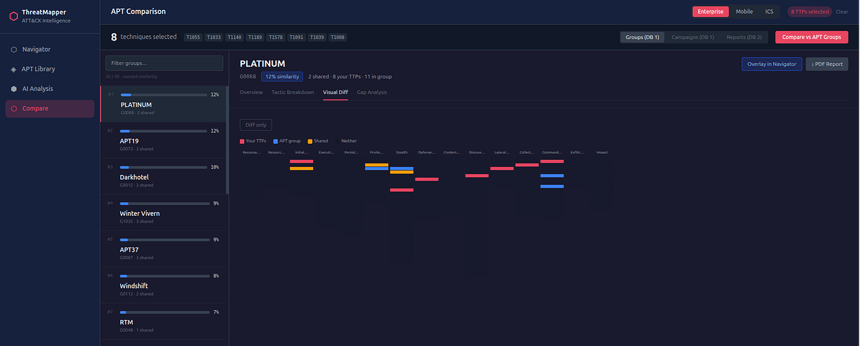
Task: Select the APT37 group entry
Action: click(x=164, y=249)
